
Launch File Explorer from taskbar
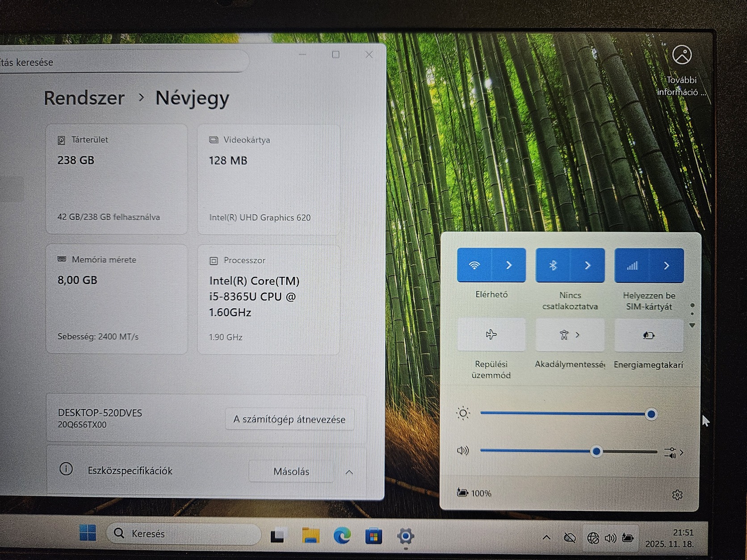point(311,535)
